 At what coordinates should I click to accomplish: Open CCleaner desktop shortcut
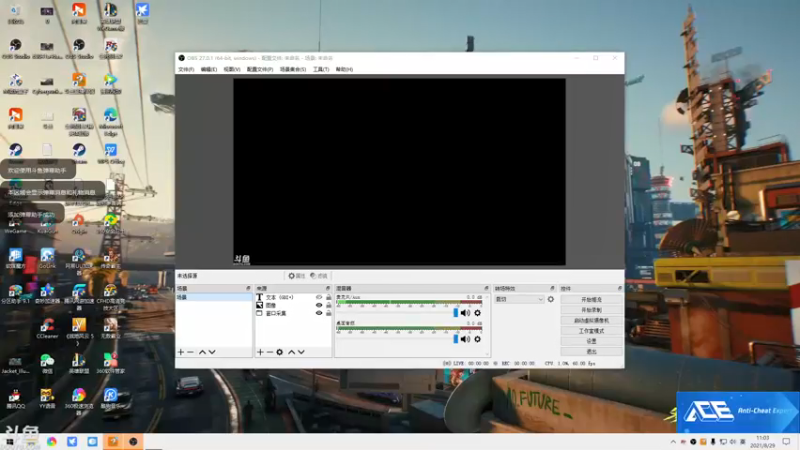[x=47, y=329]
